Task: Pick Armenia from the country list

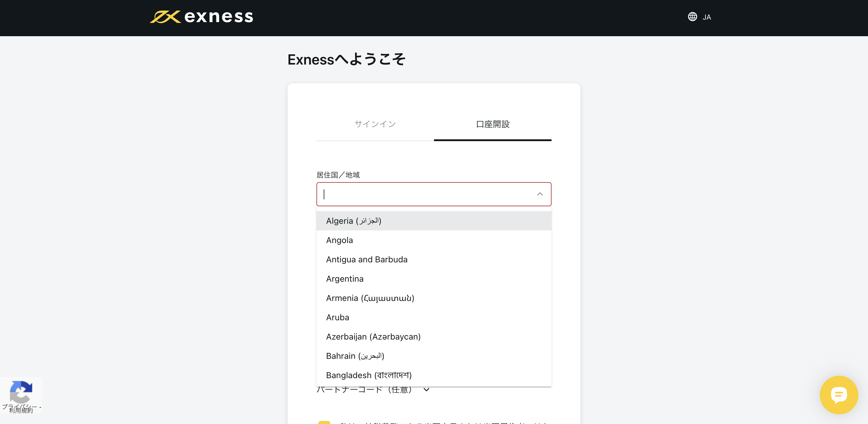Action: click(434, 298)
